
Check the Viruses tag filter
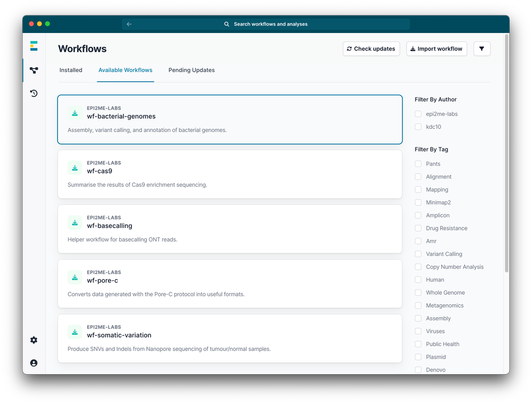pos(418,331)
